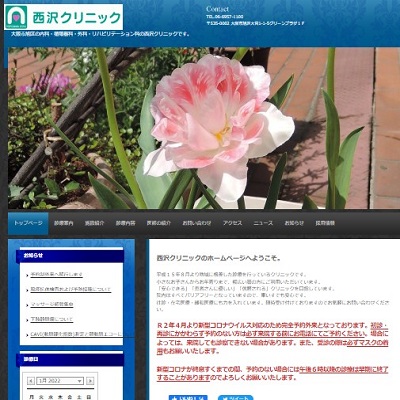Click the Contact phone number text
Image resolution: width=400 pixels, height=400 pixels.
[x=225, y=16]
